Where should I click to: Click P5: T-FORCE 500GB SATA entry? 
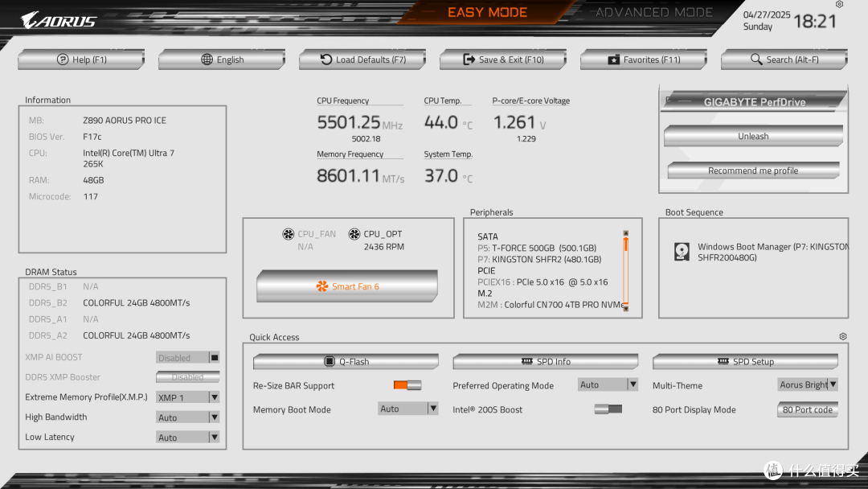[537, 248]
